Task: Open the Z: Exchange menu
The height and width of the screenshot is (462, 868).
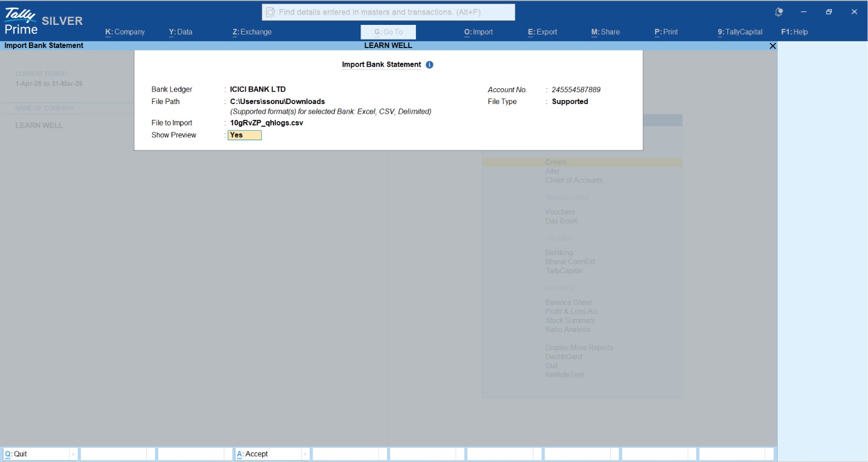Action: (x=252, y=32)
